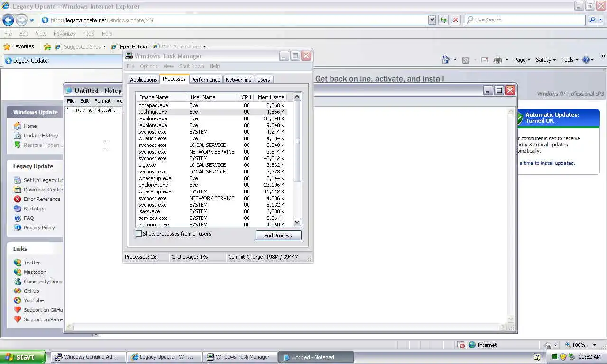Open the Recent Pages dropdown arrow

32,20
